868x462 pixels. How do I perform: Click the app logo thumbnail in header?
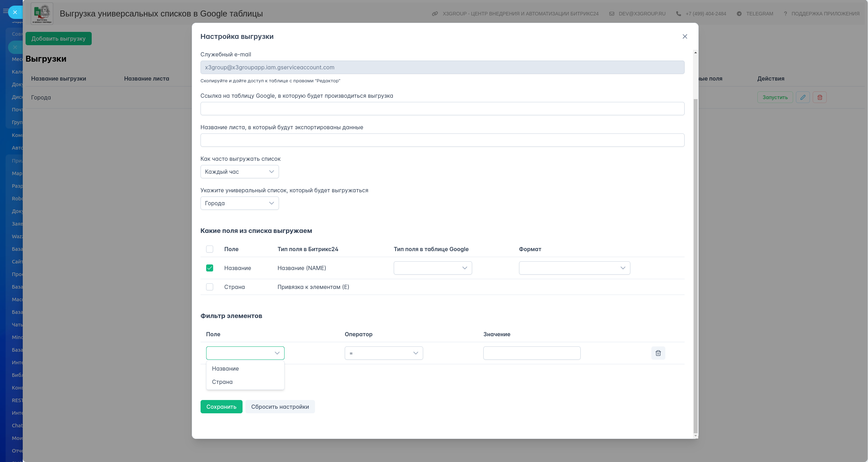click(x=42, y=14)
